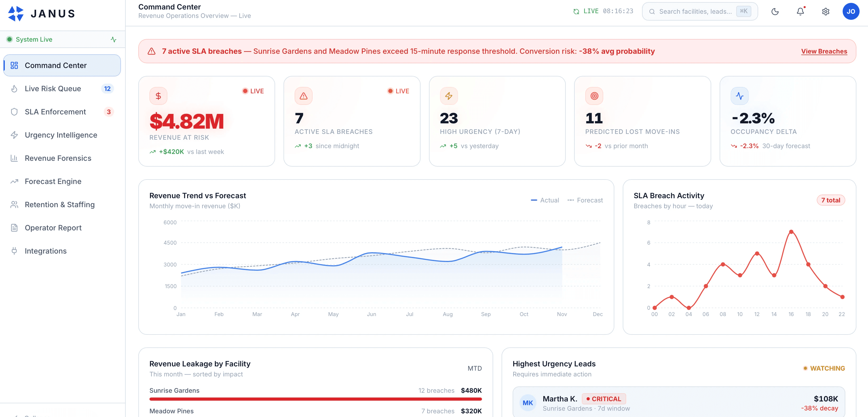Click the 16:00 peak on the SLA breach chart

pos(791,232)
